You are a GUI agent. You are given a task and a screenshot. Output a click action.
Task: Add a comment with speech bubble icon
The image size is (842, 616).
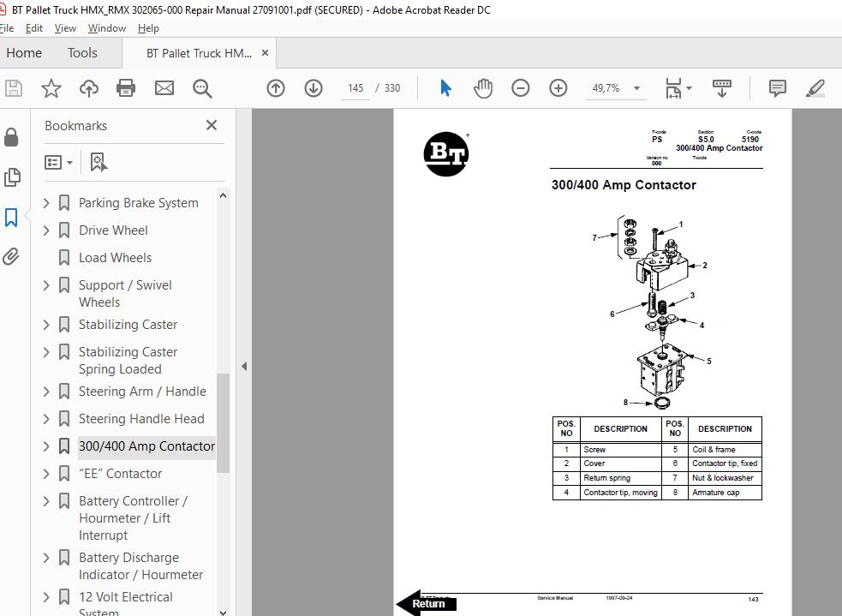(777, 88)
